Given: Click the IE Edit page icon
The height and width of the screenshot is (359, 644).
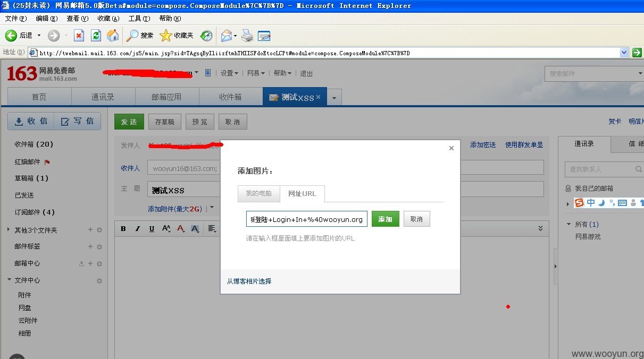Looking at the screenshot, I should point(264,36).
